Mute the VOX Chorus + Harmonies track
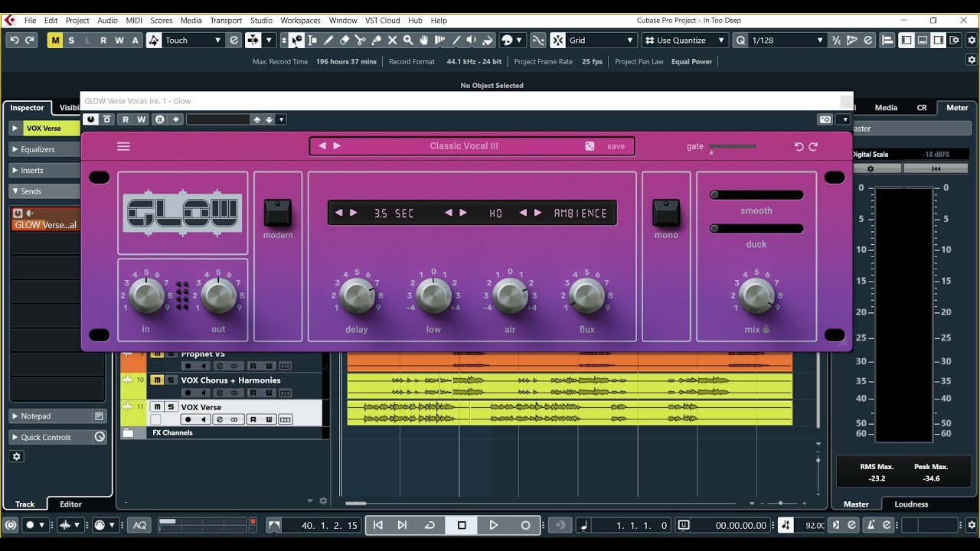The width and height of the screenshot is (980, 551). [x=157, y=380]
